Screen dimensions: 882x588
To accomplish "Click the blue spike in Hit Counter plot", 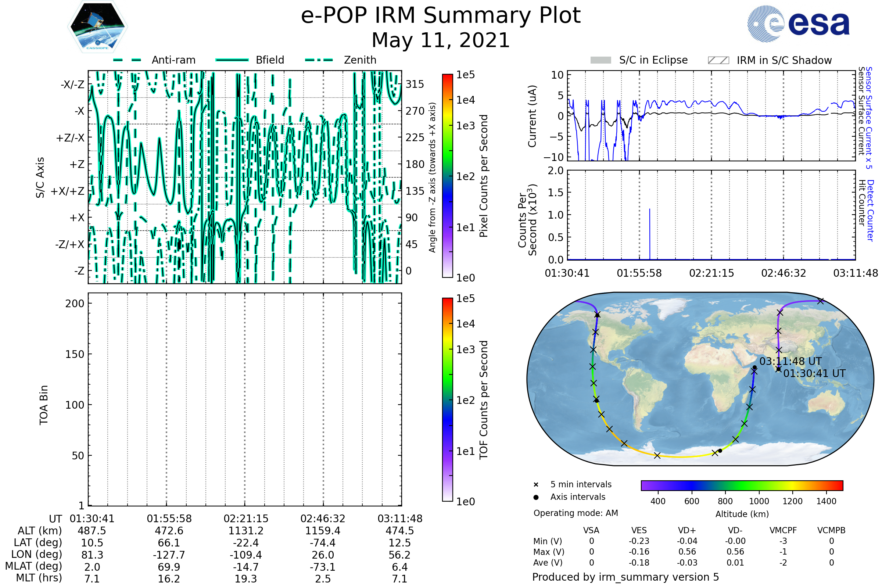I will pyautogui.click(x=649, y=233).
